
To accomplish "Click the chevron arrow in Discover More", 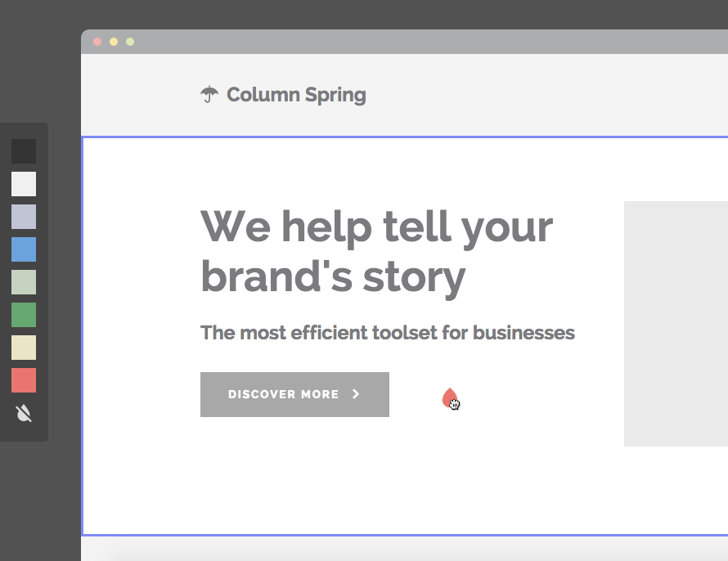I will click(x=356, y=394).
